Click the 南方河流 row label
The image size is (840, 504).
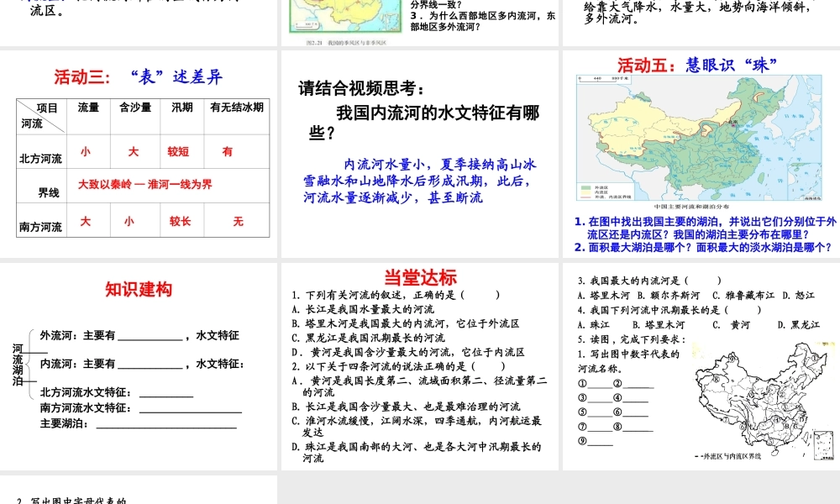[x=40, y=227]
